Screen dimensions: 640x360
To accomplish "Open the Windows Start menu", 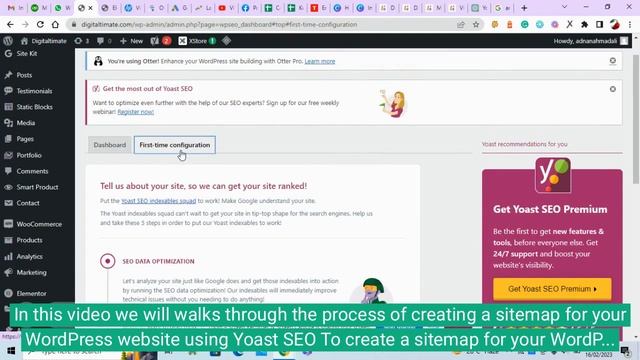I will [11, 351].
